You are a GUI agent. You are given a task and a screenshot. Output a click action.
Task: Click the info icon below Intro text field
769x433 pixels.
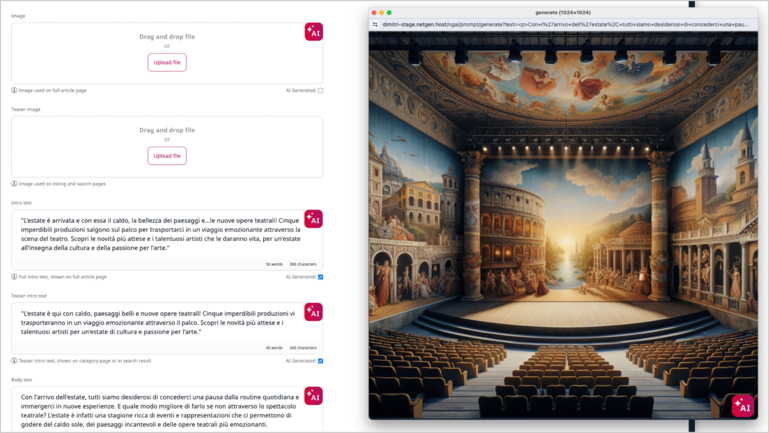pos(14,277)
